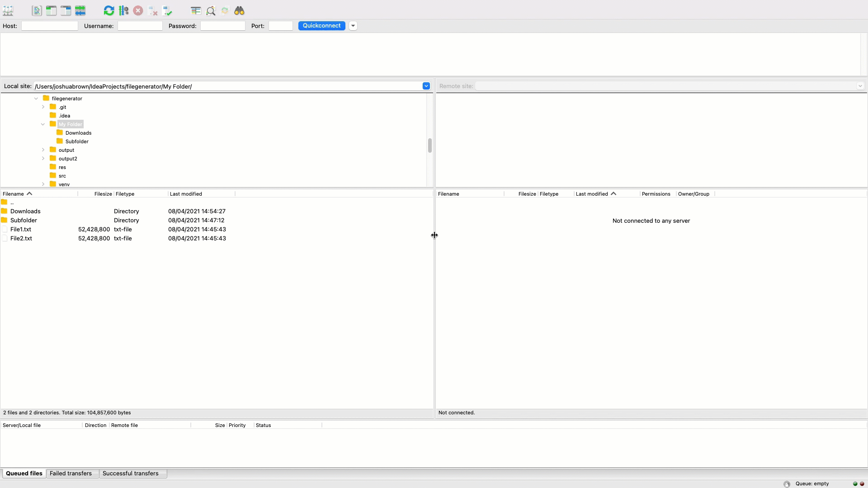Sort local list by Filetype header
868x488 pixels.
141,194
